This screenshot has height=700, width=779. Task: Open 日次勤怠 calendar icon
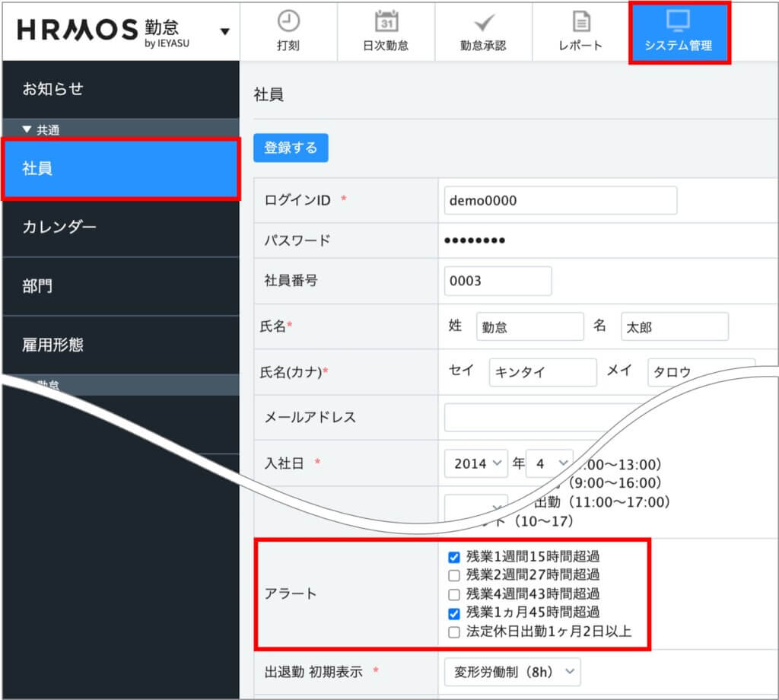pos(386,21)
